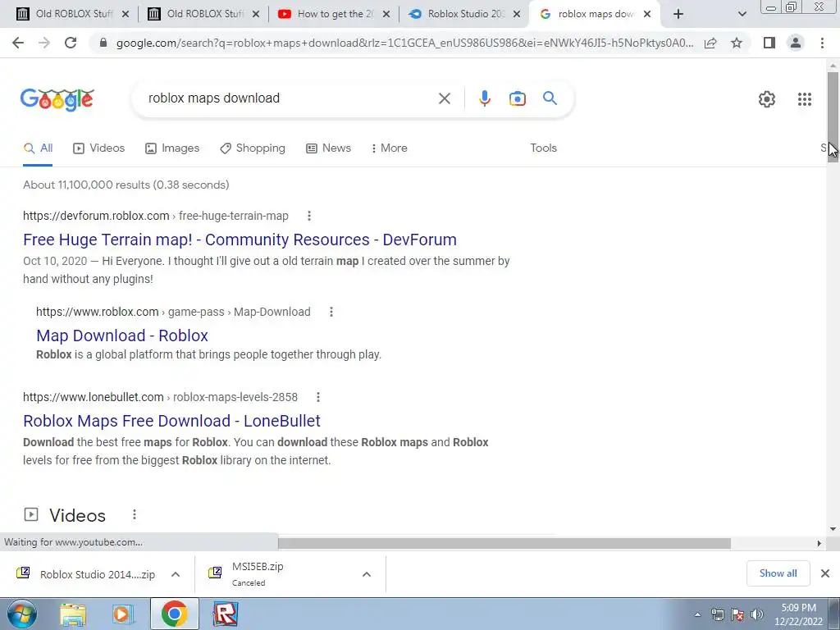Viewport: 840px width, 630px height.
Task: Select the Images search filter
Action: click(172, 148)
